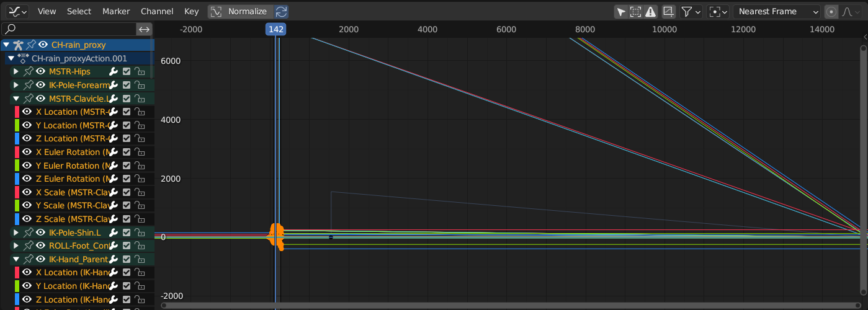The height and width of the screenshot is (310, 868).
Task: Open the Key menu
Action: click(x=192, y=11)
